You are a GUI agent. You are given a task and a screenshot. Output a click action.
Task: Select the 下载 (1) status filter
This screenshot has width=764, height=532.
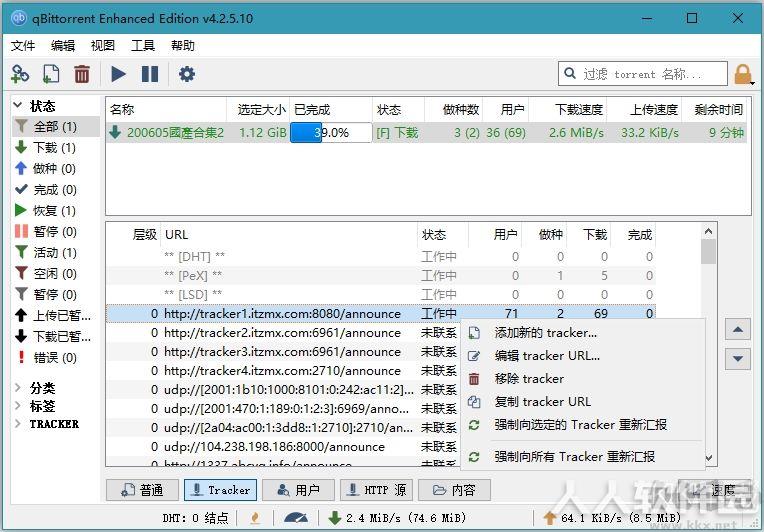click(56, 148)
